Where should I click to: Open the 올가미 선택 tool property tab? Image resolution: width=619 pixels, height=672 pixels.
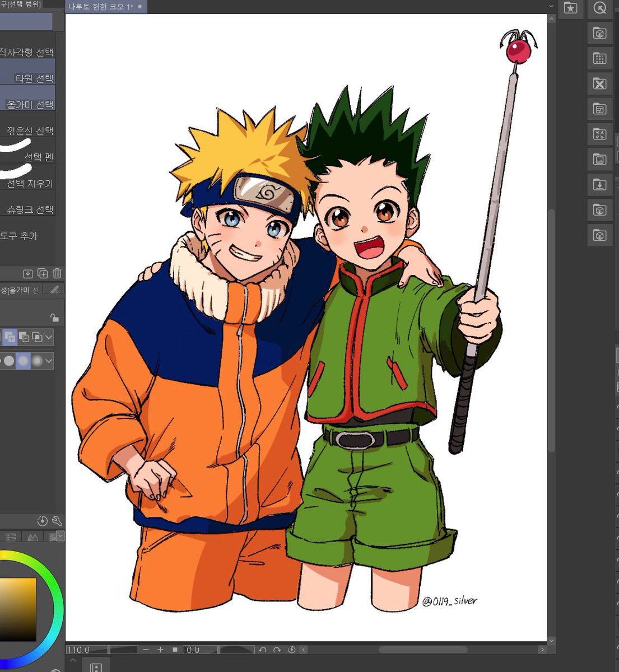20,290
